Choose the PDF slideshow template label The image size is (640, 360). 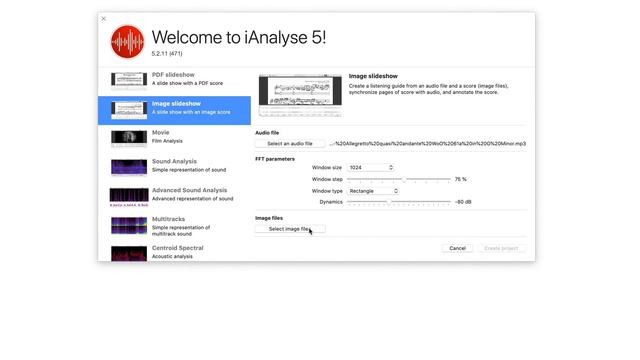click(x=173, y=75)
